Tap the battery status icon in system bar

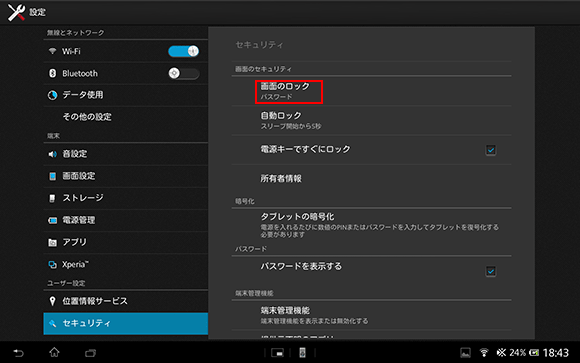click(534, 353)
